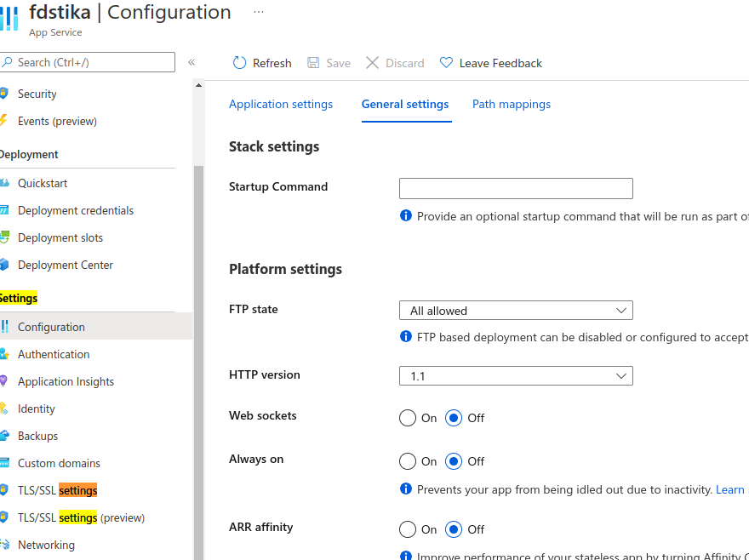The width and height of the screenshot is (749, 560).
Task: Open the Path mappings tab
Action: point(512,104)
